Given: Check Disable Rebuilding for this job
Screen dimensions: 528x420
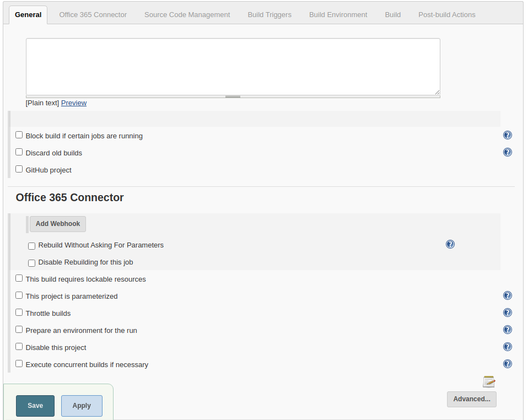Looking at the screenshot, I should point(31,263).
